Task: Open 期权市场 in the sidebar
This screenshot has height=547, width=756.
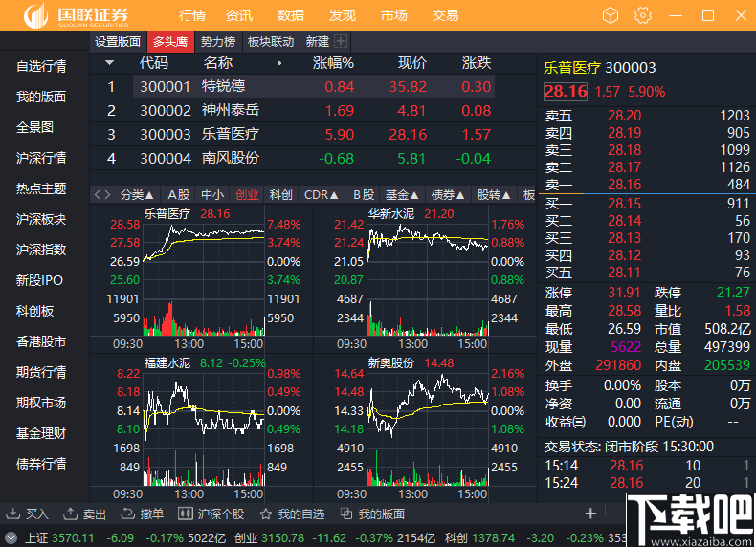Action: 41,403
